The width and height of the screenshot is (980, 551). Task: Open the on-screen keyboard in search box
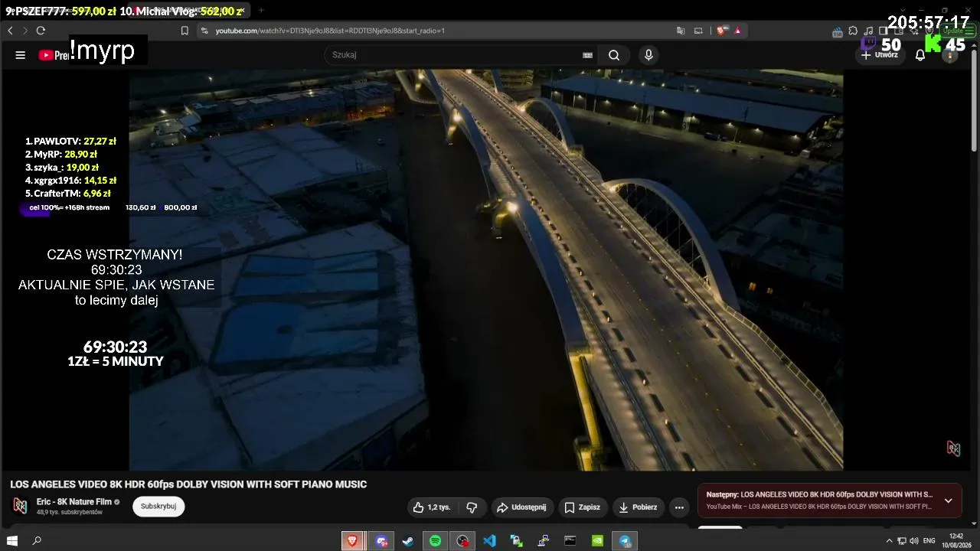[587, 55]
